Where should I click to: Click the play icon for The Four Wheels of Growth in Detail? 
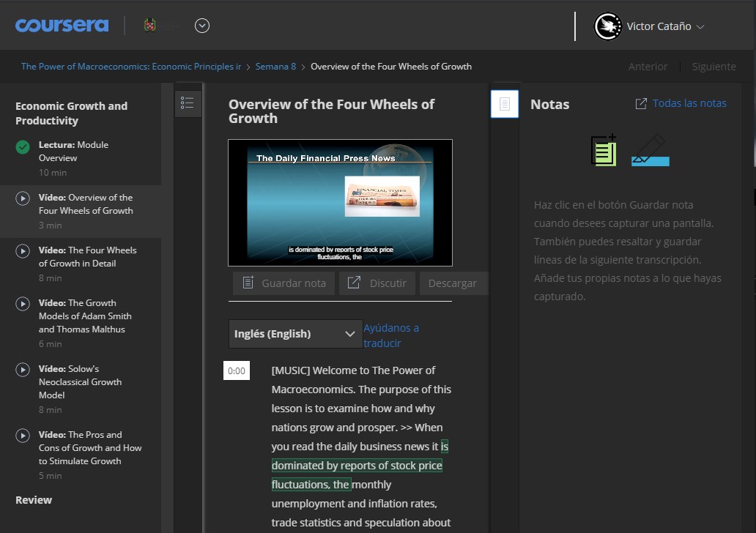coord(22,251)
